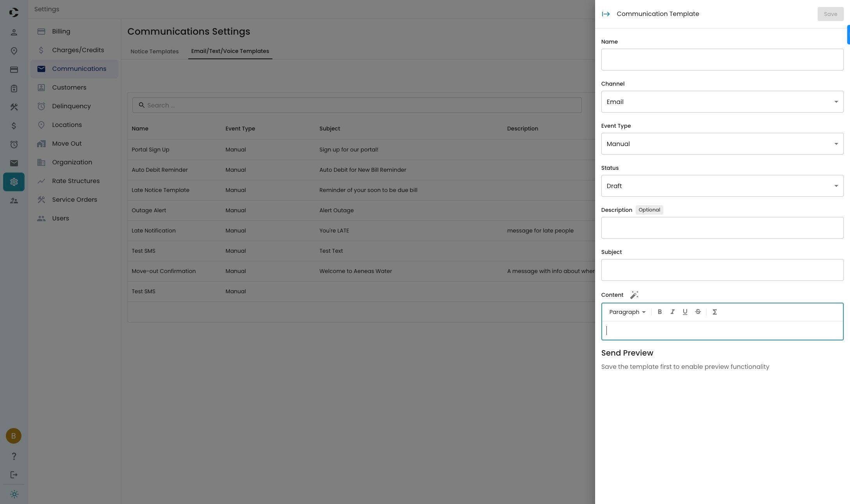Open the Paragraph style dropdown
Viewport: 850px width, 504px height.
627,312
